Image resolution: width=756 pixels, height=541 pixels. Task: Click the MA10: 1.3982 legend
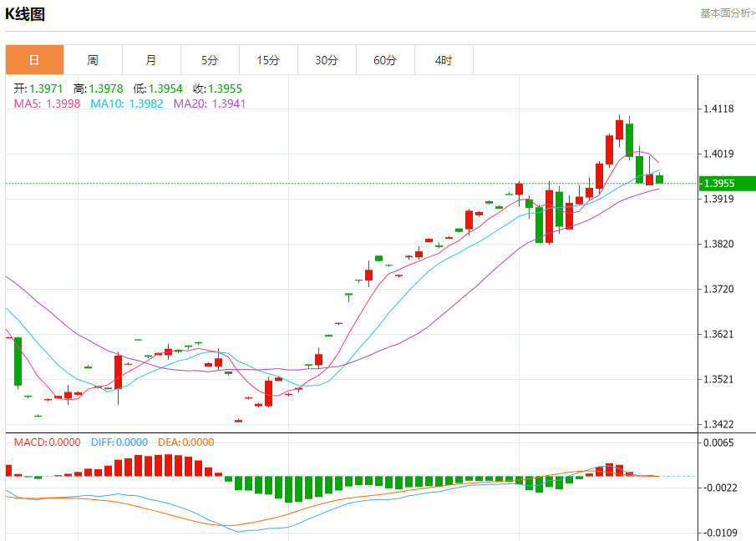(x=127, y=104)
